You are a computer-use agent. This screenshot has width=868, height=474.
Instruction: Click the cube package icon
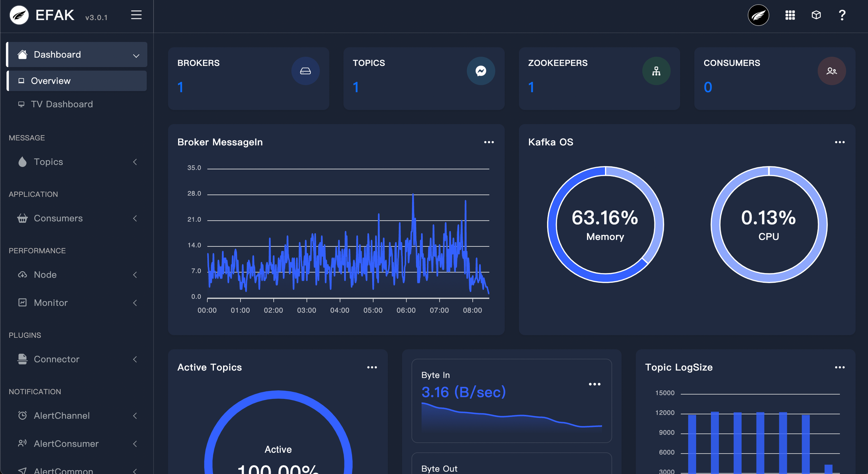(816, 15)
